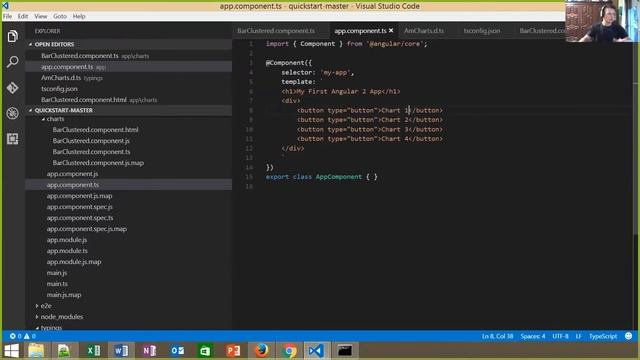Launch Firefox from the taskbar
The height and width of the screenshot is (360, 640).
coord(261,351)
